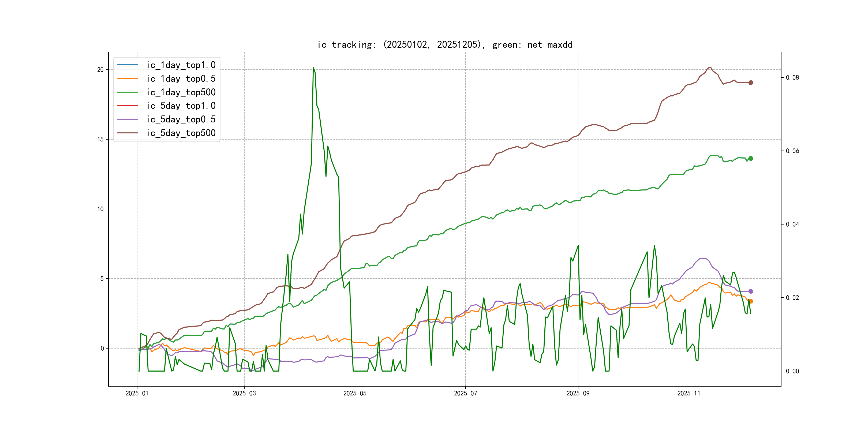Click the 2025-09 x-axis tick label
The image size is (868, 434).
point(578,393)
